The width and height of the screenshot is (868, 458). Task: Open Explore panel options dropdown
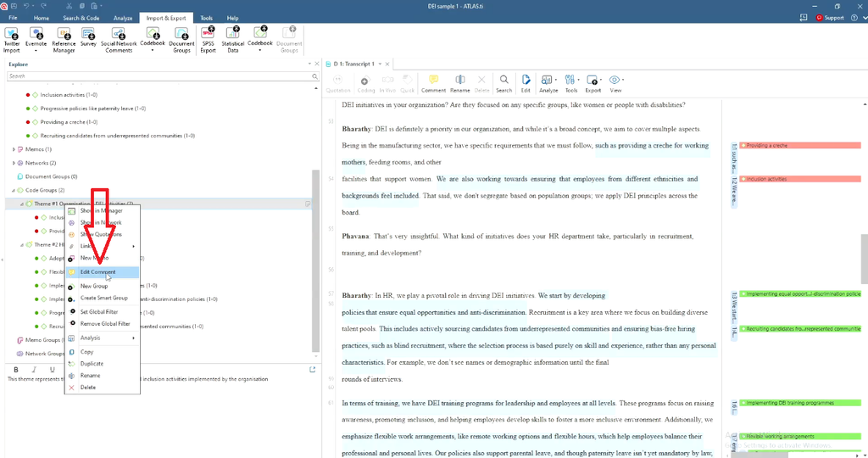(x=309, y=64)
